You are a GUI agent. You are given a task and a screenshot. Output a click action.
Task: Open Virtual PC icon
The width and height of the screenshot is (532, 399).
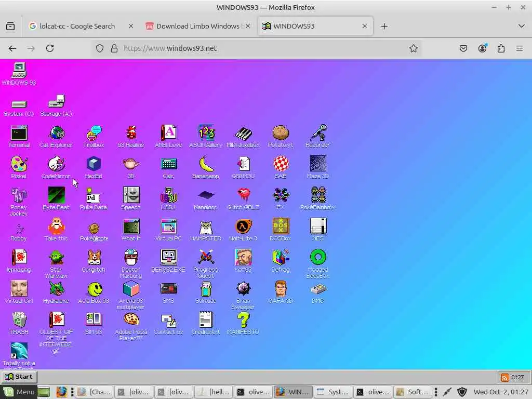tap(168, 230)
